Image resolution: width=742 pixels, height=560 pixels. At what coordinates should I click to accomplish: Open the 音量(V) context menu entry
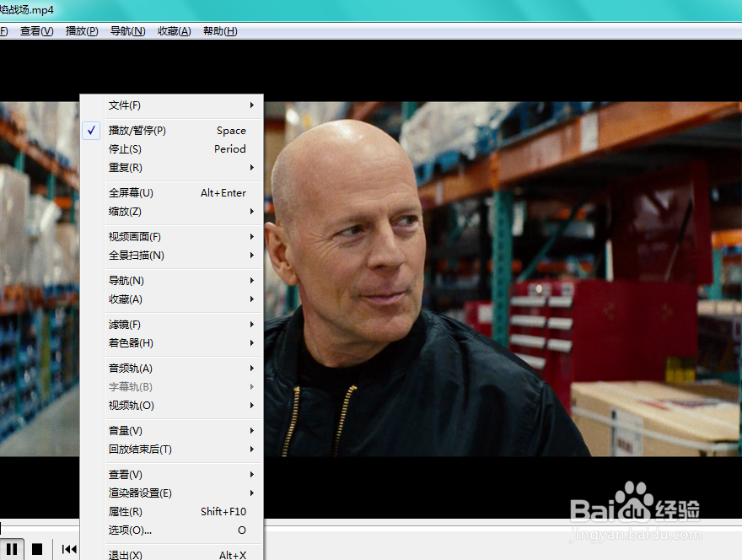coord(171,431)
